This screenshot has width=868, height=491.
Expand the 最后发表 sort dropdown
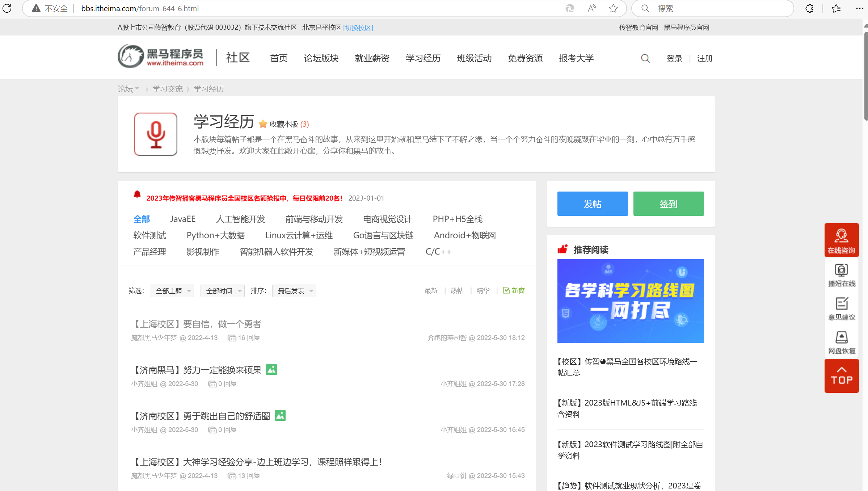(x=294, y=291)
